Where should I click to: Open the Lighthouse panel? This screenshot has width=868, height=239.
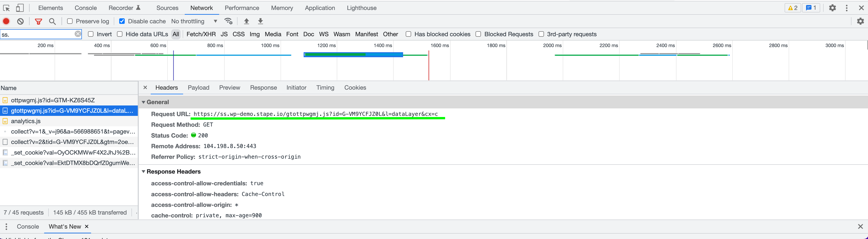[x=361, y=8]
